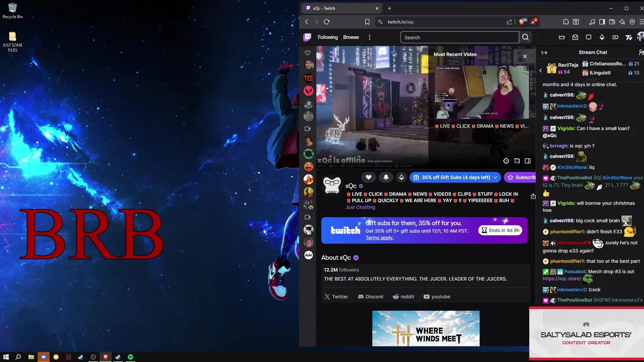Open the Recycle Bin desktop icon
This screenshot has width=644, height=362.
coord(13,11)
